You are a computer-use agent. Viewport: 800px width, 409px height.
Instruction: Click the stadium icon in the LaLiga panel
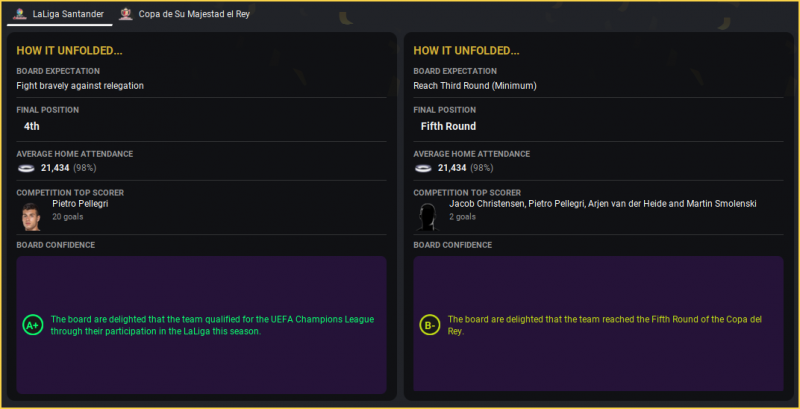25,168
